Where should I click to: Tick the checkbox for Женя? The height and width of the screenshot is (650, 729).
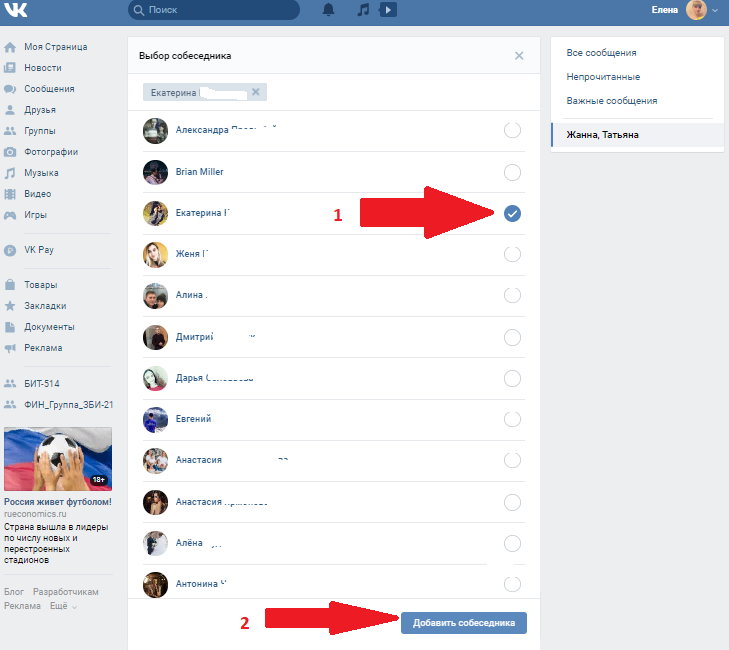tap(512, 254)
